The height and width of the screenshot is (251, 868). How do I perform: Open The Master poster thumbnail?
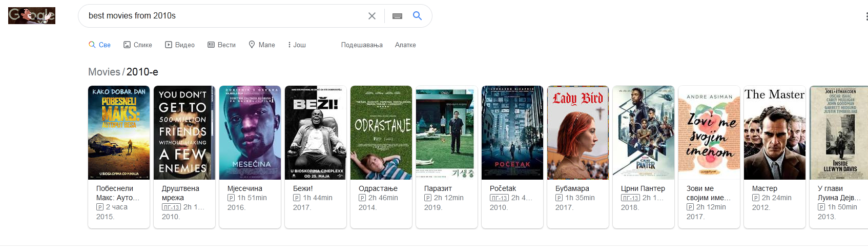(775, 132)
